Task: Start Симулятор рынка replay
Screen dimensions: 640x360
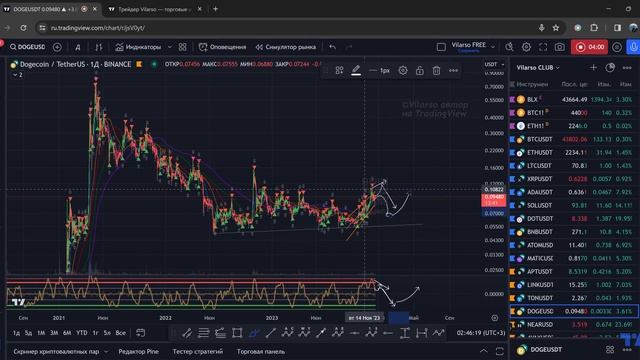Action: (x=286, y=47)
